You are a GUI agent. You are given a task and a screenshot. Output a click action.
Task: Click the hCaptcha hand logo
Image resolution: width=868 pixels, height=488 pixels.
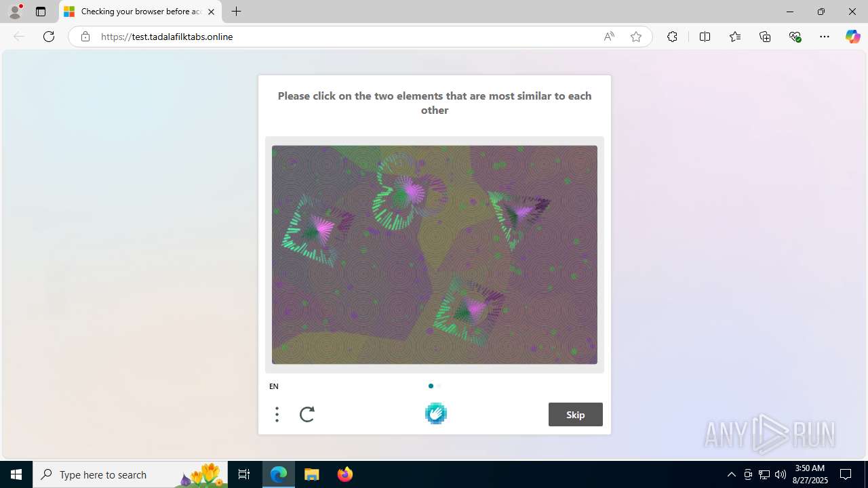[x=436, y=413]
